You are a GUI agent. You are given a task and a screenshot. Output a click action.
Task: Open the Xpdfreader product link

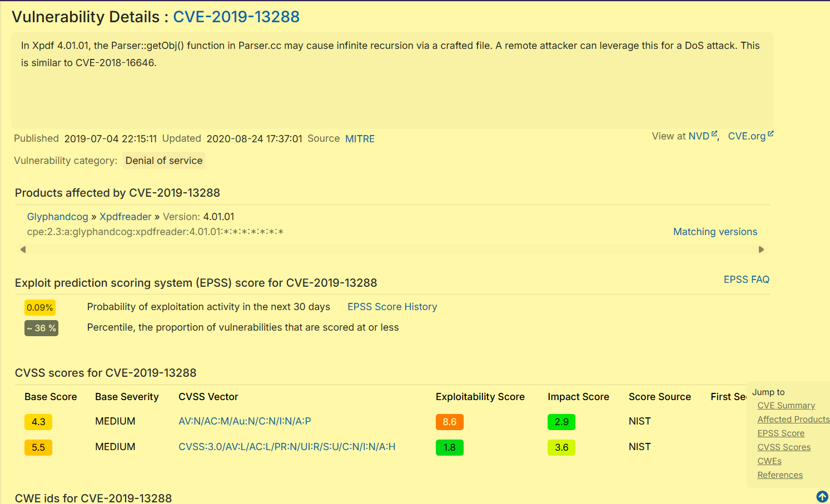click(125, 217)
